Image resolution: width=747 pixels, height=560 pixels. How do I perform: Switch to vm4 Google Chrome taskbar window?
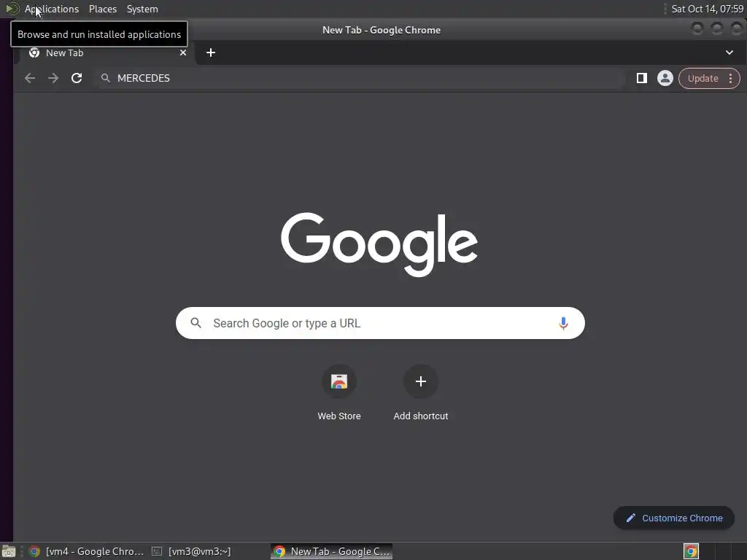[87, 551]
